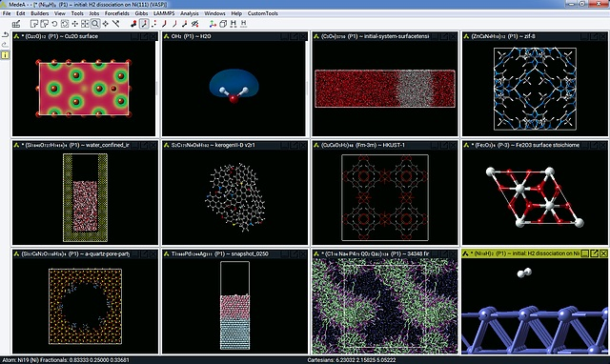
Task: Maximize the H2 dissociation on Ni window
Action: (x=594, y=253)
